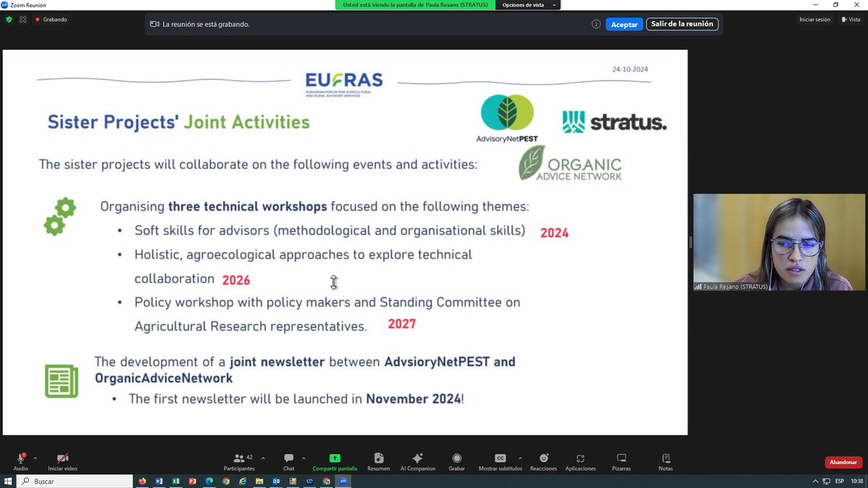Viewport: 868px width, 488px height.
Task: Click the green newsletter icon on slide
Action: (61, 380)
